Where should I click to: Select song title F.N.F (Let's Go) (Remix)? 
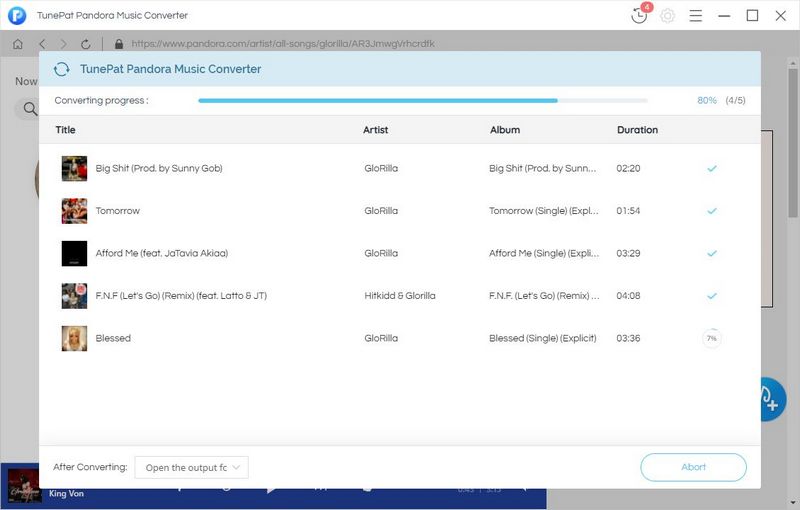(x=181, y=296)
